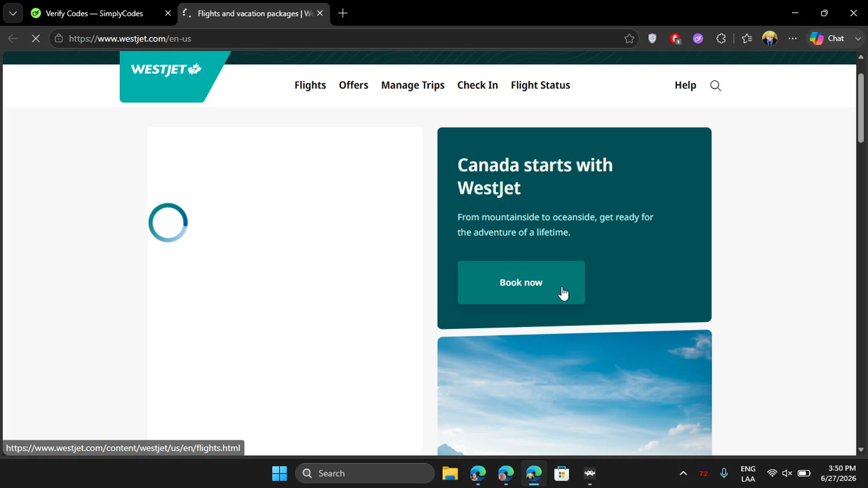The image size is (868, 488).
Task: Show hidden system tray icons
Action: click(683, 474)
